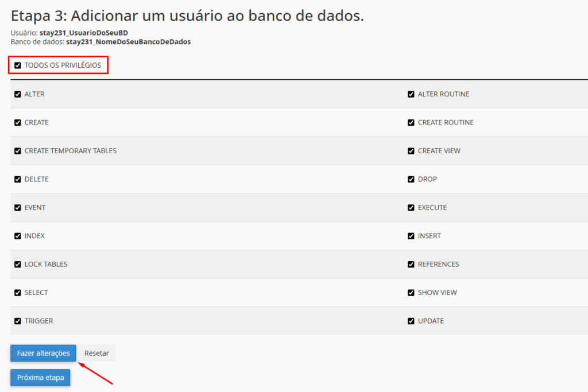
Task: Toggle CREATE ROUTINE checkbox
Action: pyautogui.click(x=411, y=122)
